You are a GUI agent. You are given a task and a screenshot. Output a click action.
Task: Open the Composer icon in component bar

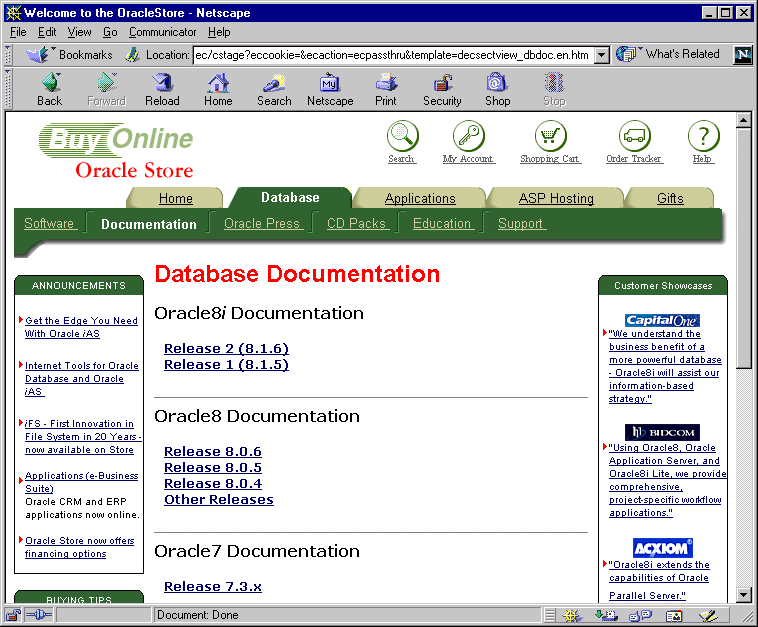[708, 615]
